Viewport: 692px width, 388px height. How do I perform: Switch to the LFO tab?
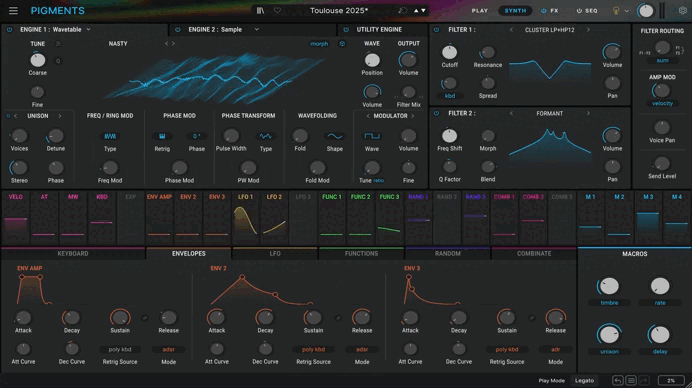(275, 254)
